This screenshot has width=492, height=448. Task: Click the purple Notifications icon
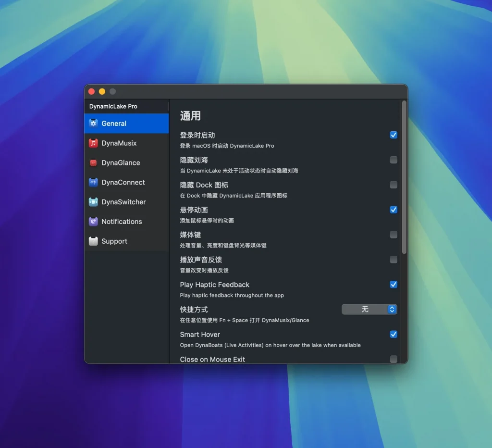tap(94, 222)
